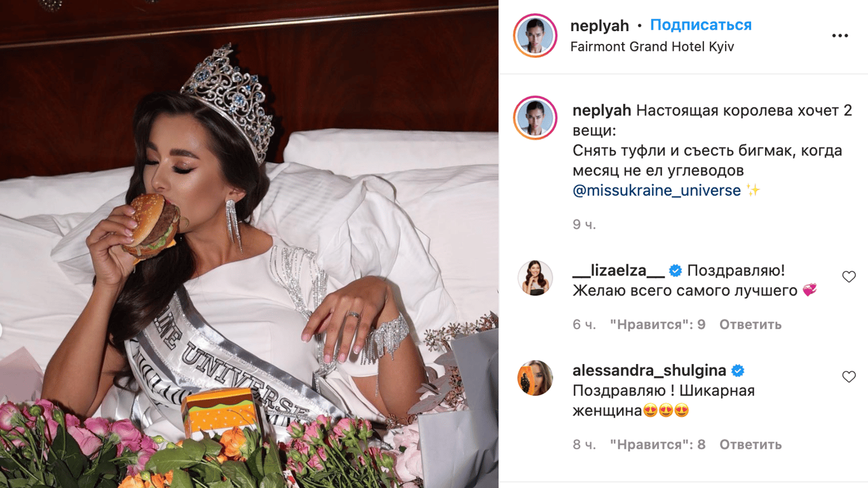Open __lizaelza__ username link

618,271
